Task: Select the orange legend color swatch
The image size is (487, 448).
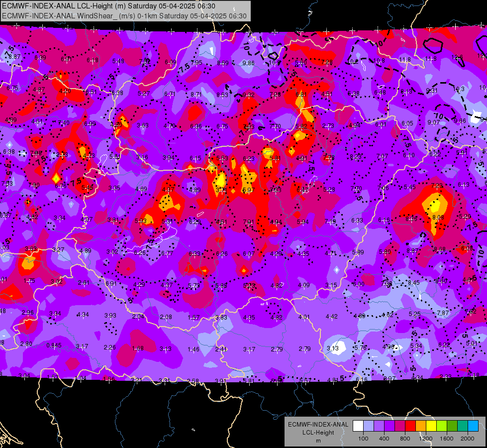Action: click(x=421, y=426)
